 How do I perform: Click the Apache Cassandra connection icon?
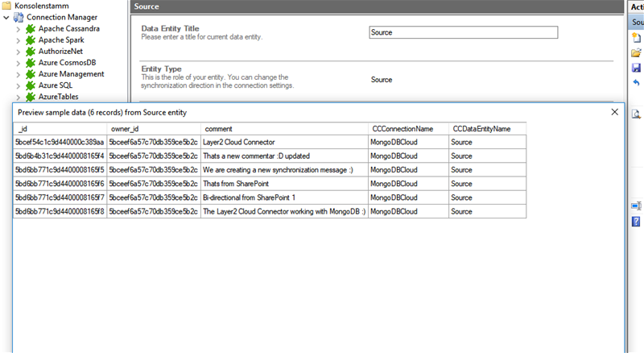[31, 28]
